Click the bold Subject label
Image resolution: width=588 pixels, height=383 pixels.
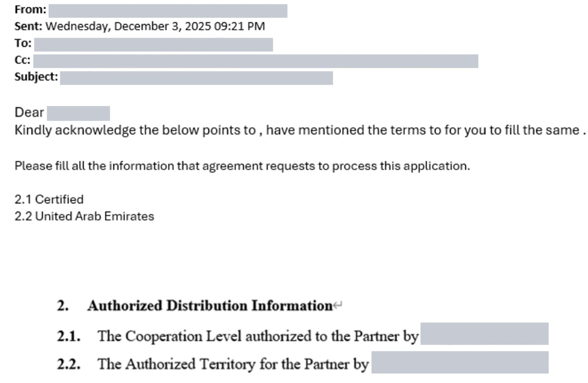pos(36,77)
